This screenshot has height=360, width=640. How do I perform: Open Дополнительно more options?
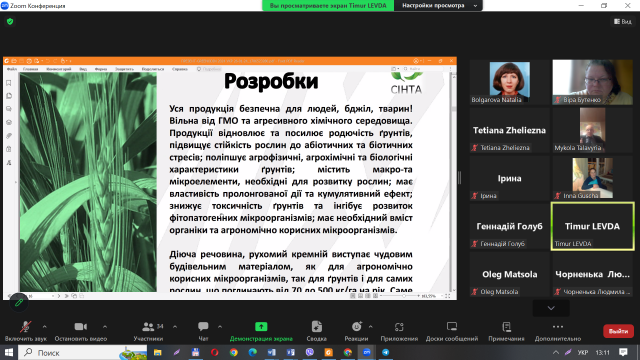(558, 331)
